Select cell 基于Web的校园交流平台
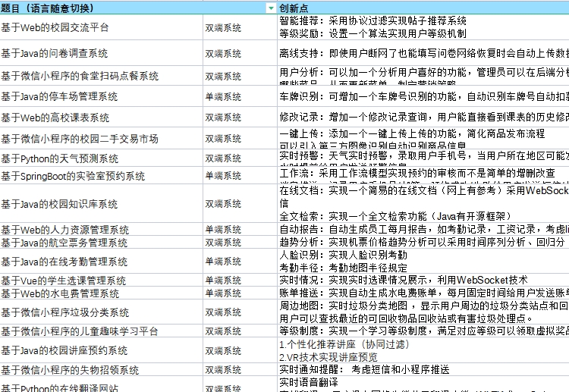569x392 pixels. [x=100, y=27]
